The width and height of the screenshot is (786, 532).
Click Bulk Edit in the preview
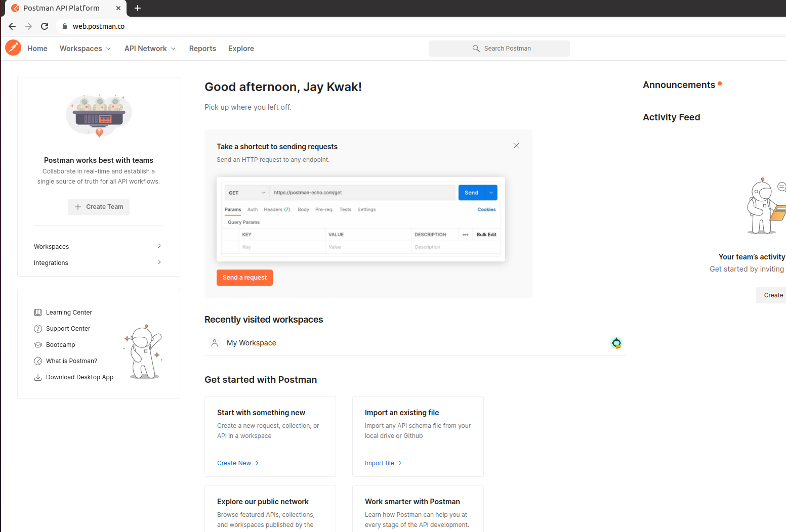[x=486, y=235]
